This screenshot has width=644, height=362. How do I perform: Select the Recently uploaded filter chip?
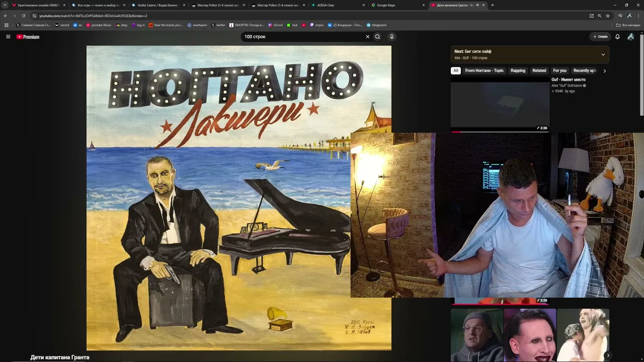pyautogui.click(x=585, y=71)
